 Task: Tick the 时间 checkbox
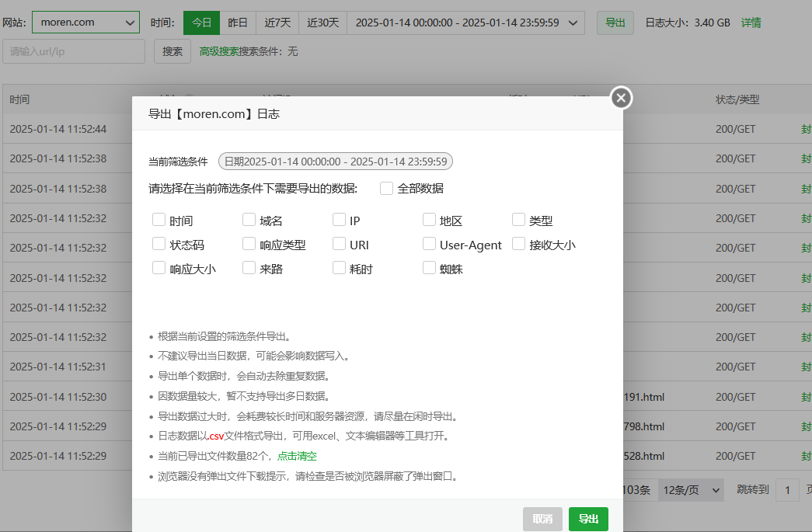click(x=159, y=220)
